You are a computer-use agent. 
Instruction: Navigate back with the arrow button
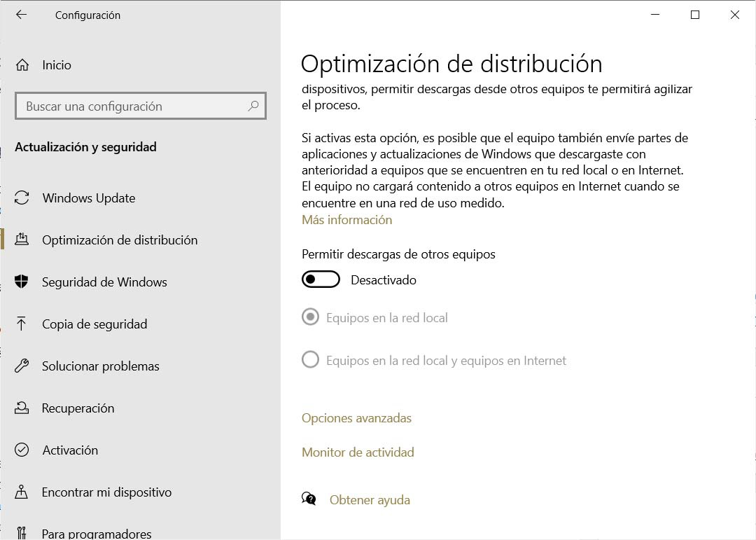pyautogui.click(x=21, y=14)
